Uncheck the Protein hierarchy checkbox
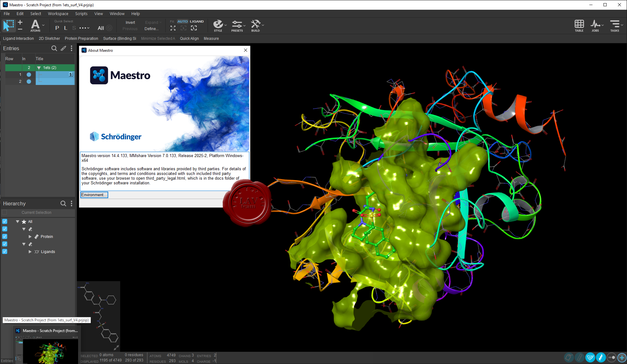Image resolution: width=627 pixels, height=364 pixels. [5, 236]
